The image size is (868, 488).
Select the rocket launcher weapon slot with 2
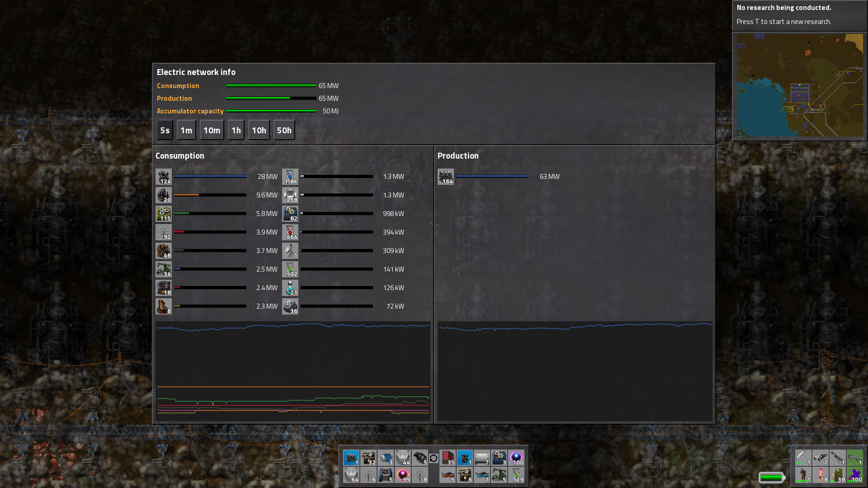pyautogui.click(x=821, y=458)
